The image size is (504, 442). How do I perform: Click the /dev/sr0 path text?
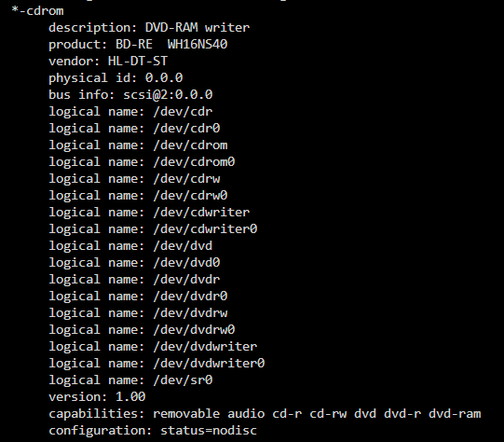click(183, 380)
